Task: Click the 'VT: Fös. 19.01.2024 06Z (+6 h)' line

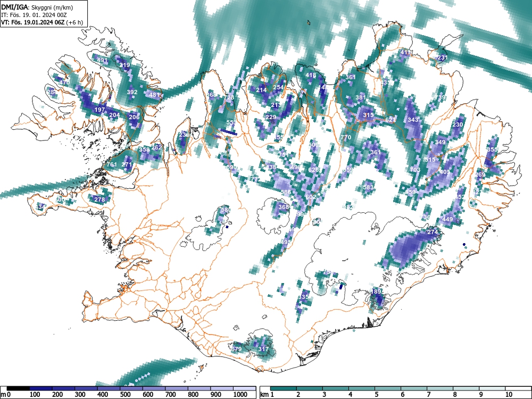Action: 42,22
